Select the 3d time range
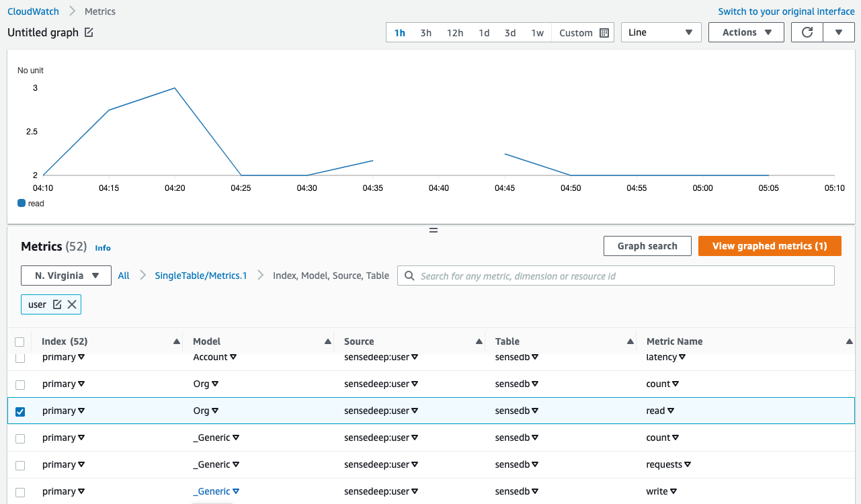 click(x=510, y=33)
